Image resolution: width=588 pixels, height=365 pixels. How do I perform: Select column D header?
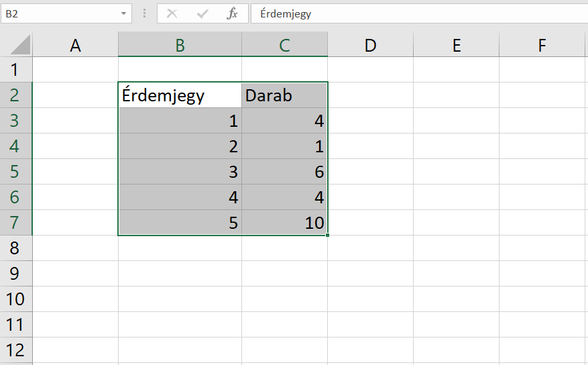(x=370, y=45)
